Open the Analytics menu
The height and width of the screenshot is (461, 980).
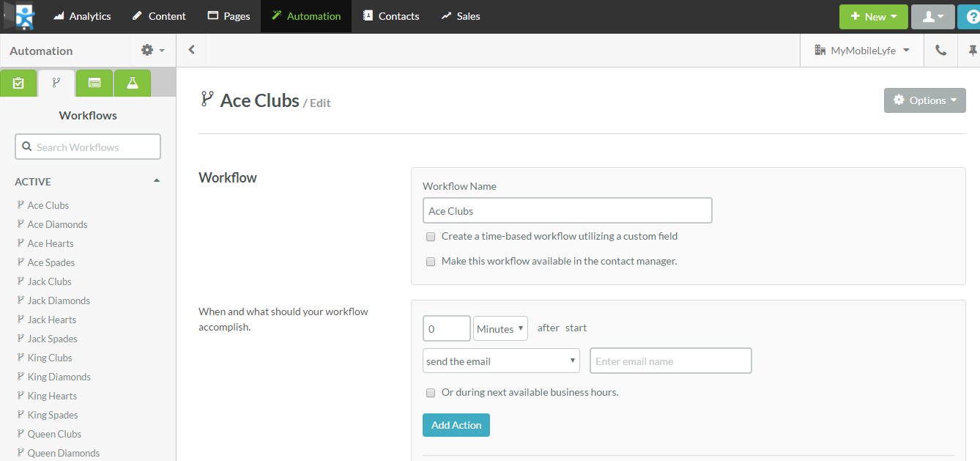[82, 16]
